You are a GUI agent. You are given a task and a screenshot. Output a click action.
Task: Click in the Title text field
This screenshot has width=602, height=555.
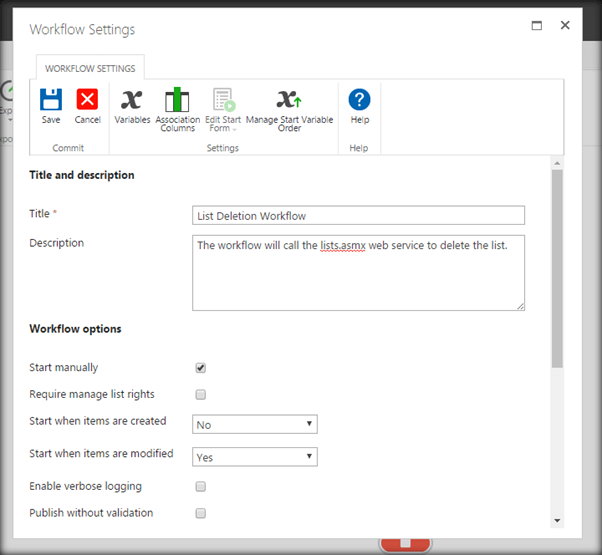(358, 215)
